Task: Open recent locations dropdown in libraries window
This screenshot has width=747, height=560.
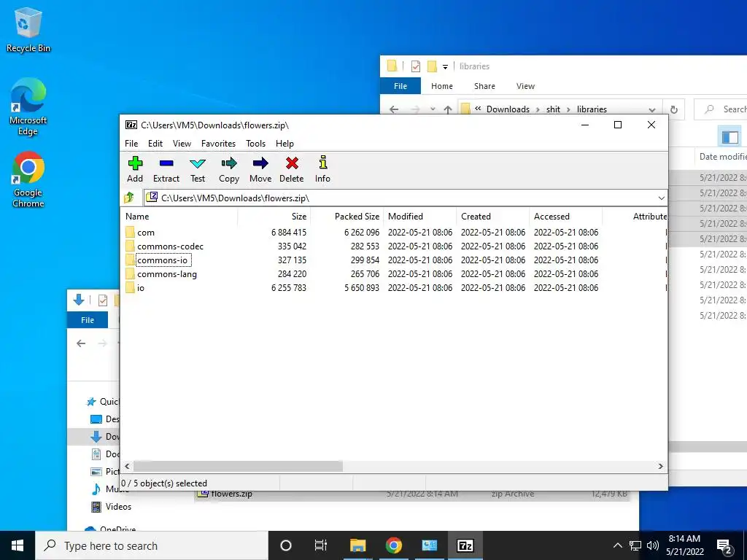Action: [432, 109]
